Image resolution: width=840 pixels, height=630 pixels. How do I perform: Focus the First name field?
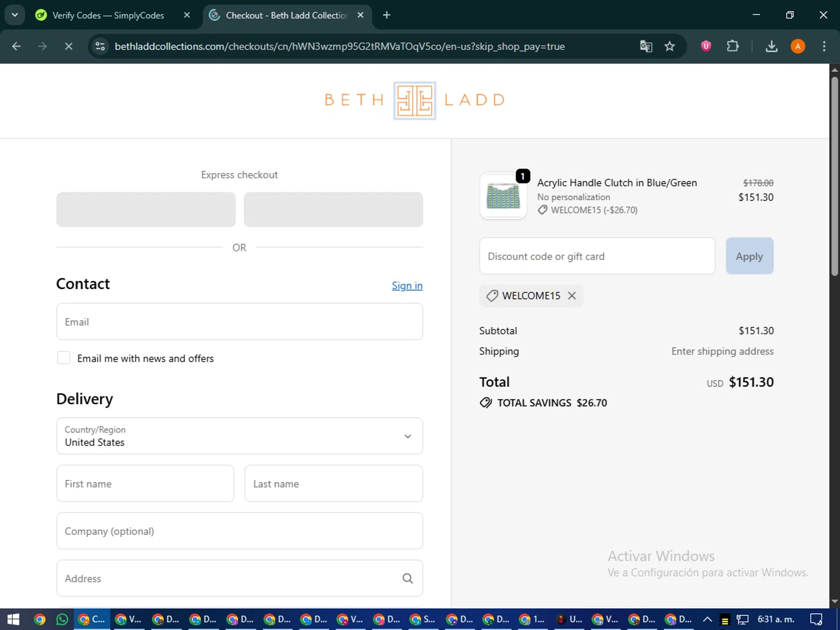[145, 483]
